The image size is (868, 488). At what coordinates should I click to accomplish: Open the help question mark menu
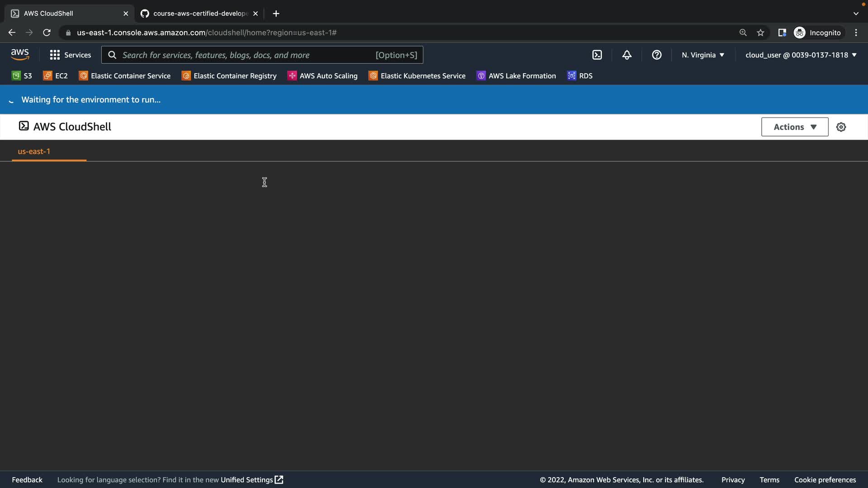656,55
